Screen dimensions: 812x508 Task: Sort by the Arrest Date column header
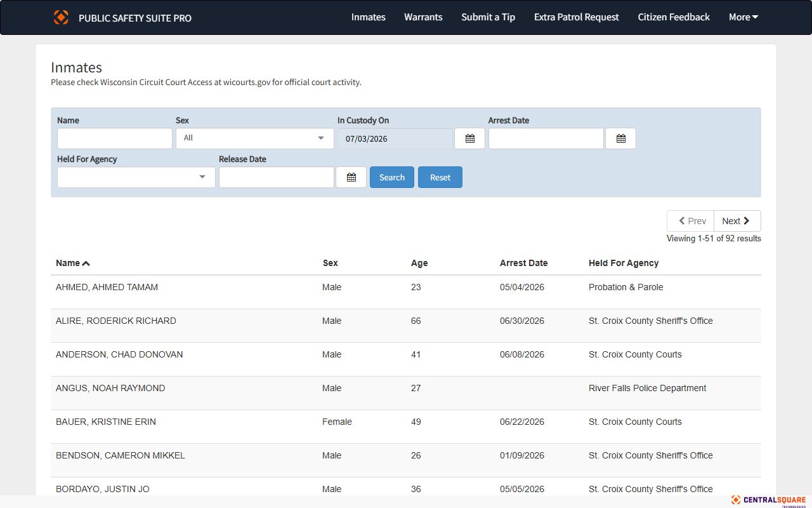click(x=523, y=263)
